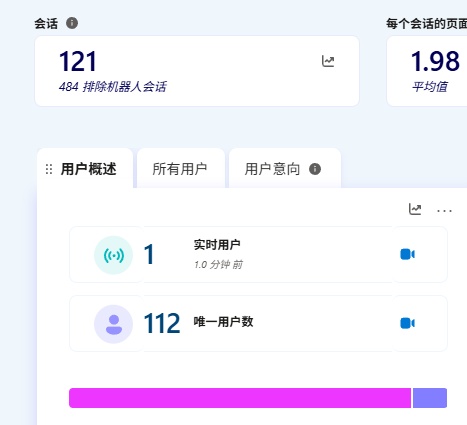This screenshot has width=467, height=425.
Task: Grab the drag handle beside 用户概述
Action: (49, 169)
